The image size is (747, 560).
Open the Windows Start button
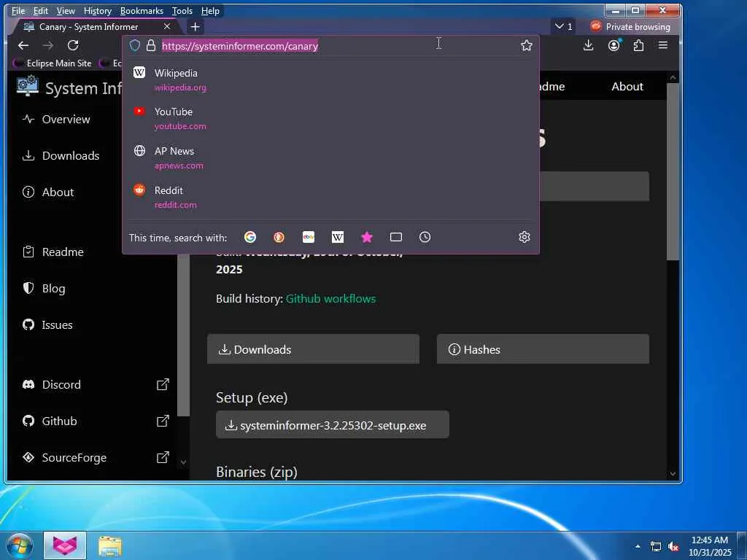[x=19, y=545]
